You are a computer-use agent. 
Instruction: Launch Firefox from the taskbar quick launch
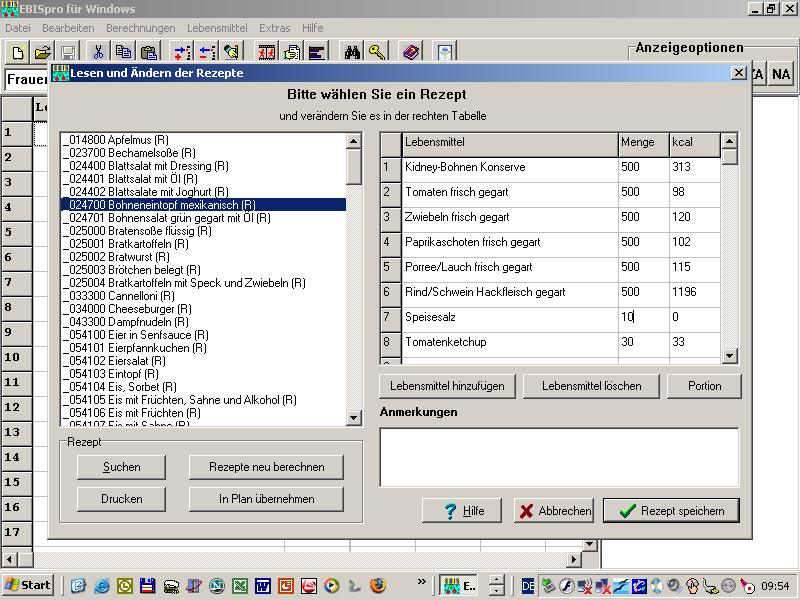(378, 585)
